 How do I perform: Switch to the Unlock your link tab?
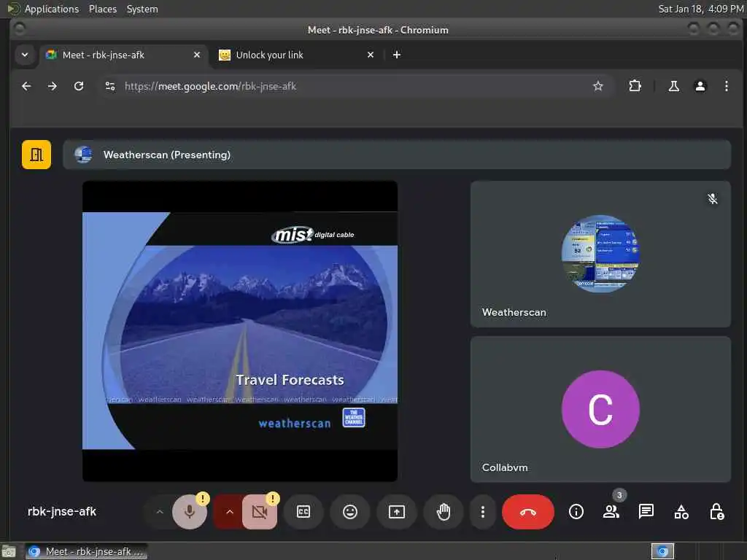(x=295, y=55)
